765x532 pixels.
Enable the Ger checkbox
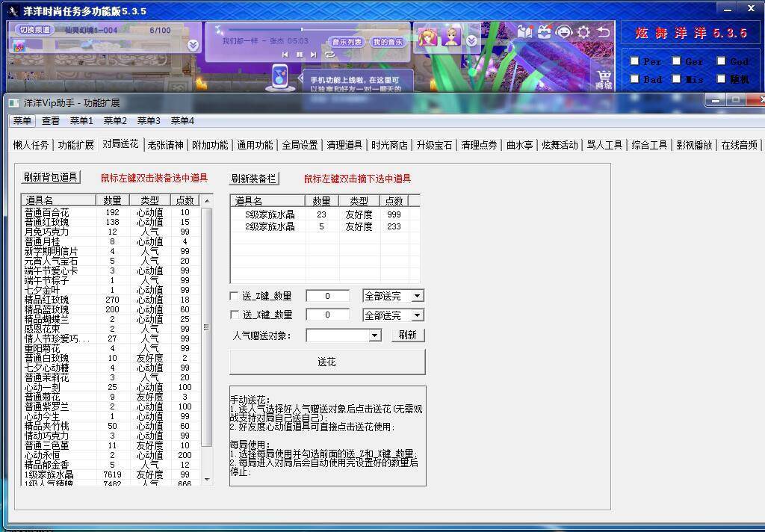[676, 61]
